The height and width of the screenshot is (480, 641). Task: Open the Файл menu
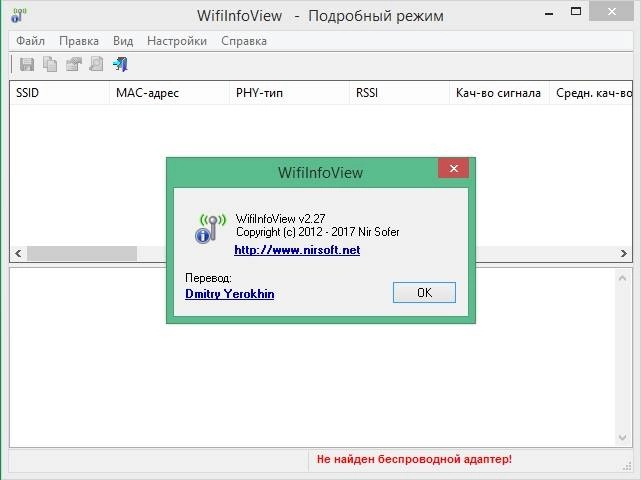pyautogui.click(x=30, y=41)
